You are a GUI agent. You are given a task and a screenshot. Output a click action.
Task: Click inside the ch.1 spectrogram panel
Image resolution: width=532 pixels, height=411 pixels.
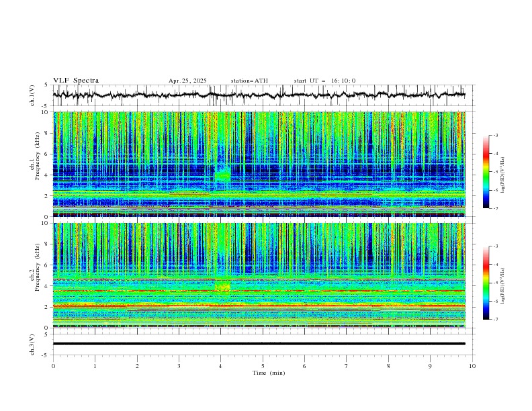259,164
